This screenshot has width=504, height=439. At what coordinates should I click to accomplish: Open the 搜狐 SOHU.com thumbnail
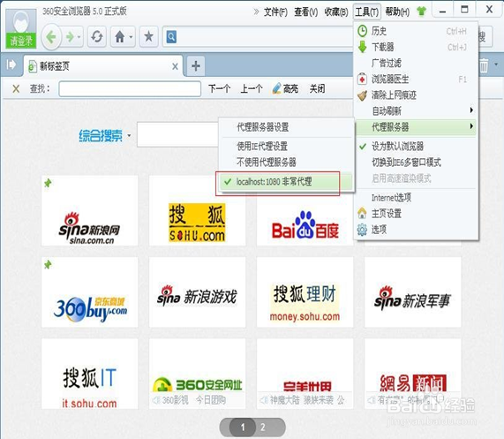[x=198, y=210]
